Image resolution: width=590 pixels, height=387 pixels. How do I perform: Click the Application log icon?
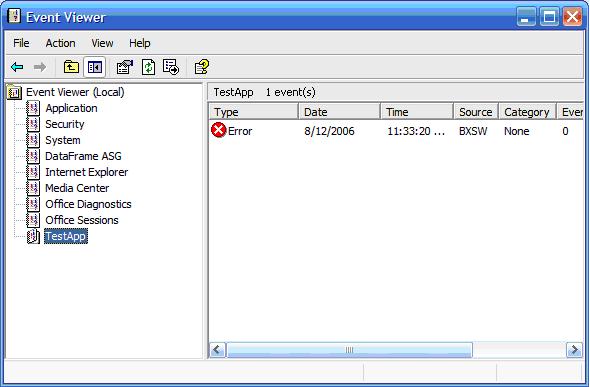33,108
